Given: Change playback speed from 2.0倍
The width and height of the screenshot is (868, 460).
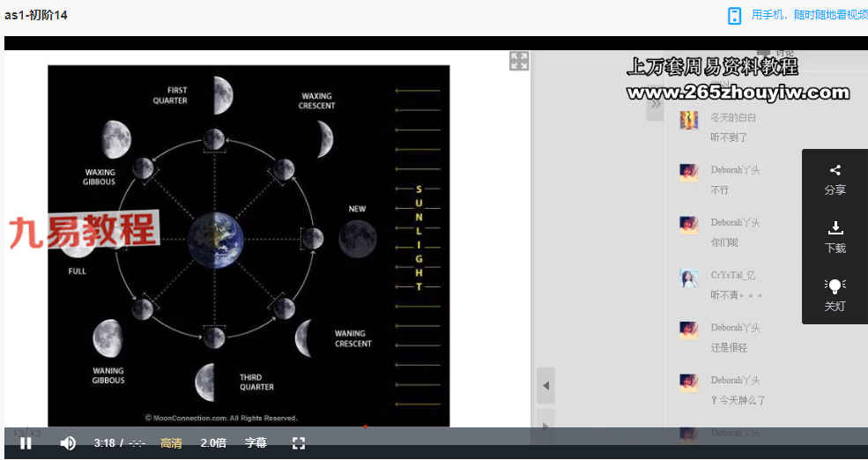Looking at the screenshot, I should [x=212, y=443].
